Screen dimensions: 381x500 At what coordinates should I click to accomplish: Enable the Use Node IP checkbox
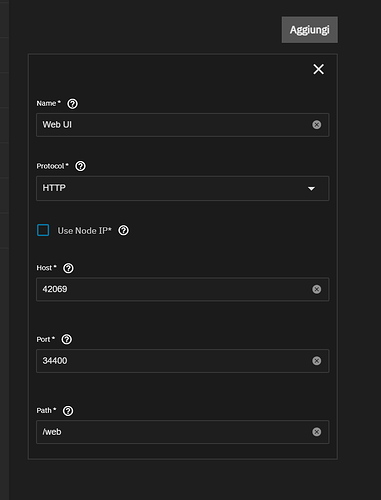tap(43, 230)
